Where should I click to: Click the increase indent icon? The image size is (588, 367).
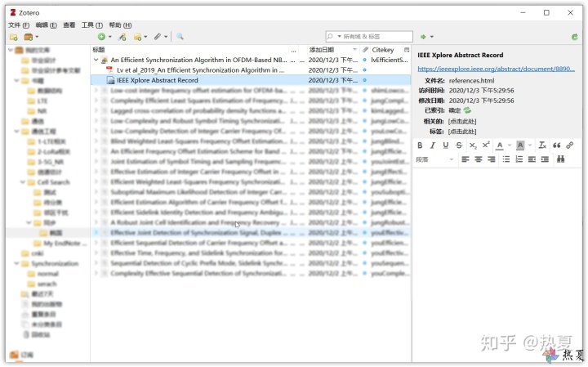coord(545,159)
